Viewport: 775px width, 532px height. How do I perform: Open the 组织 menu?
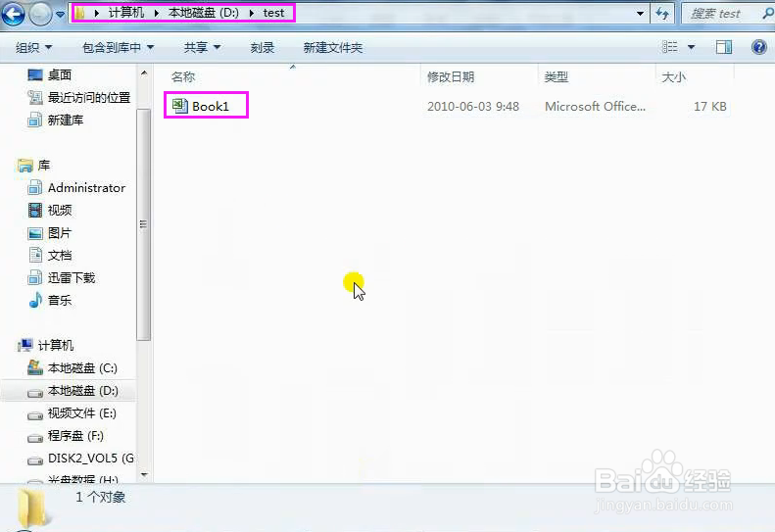(x=33, y=47)
